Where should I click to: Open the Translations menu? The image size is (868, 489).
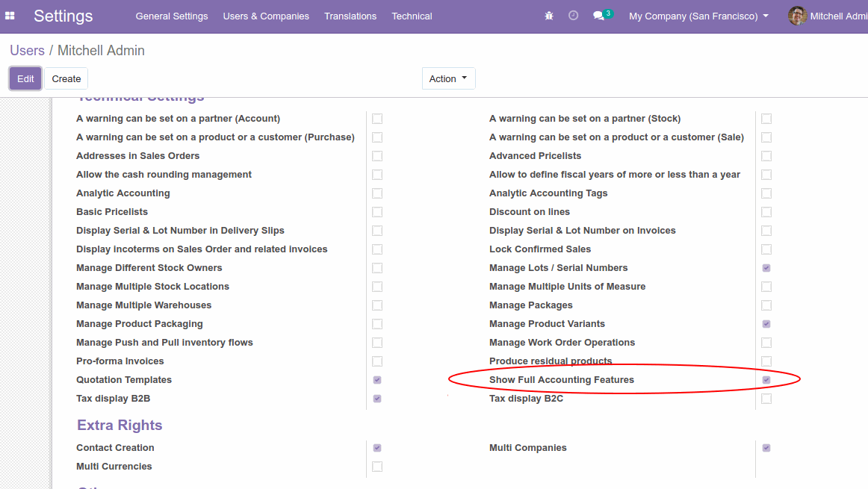point(350,16)
